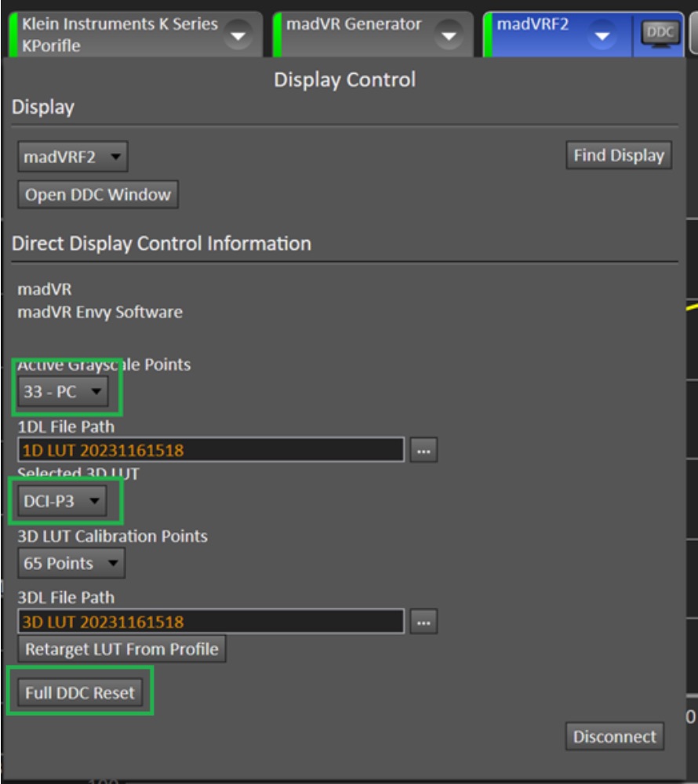This screenshot has width=698, height=784.
Task: Open madVRF2 tab dropdown arrow
Action: (x=602, y=35)
